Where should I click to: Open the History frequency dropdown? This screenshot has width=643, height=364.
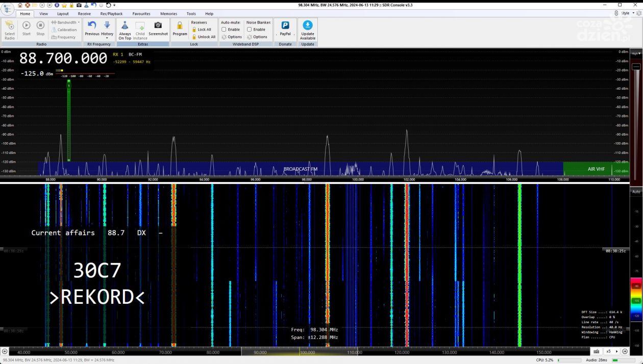pos(107,30)
